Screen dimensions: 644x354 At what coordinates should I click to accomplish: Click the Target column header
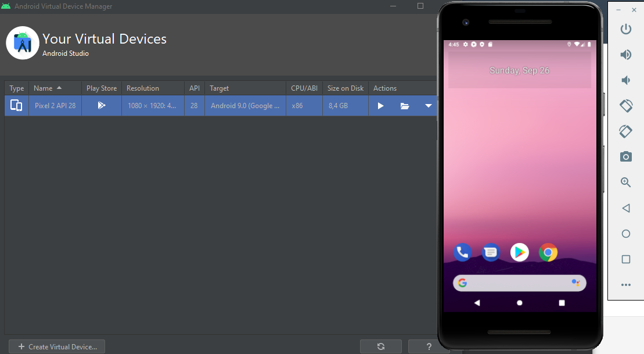pos(245,88)
